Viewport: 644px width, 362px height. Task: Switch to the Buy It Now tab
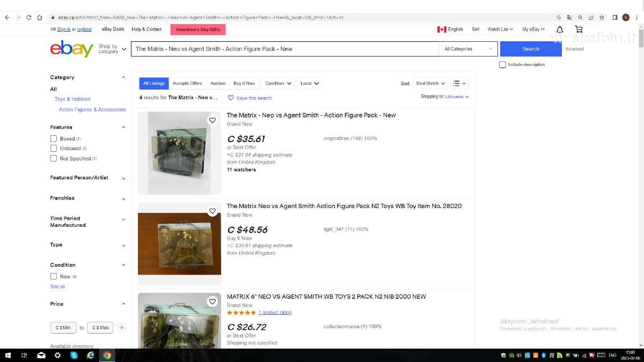(244, 83)
